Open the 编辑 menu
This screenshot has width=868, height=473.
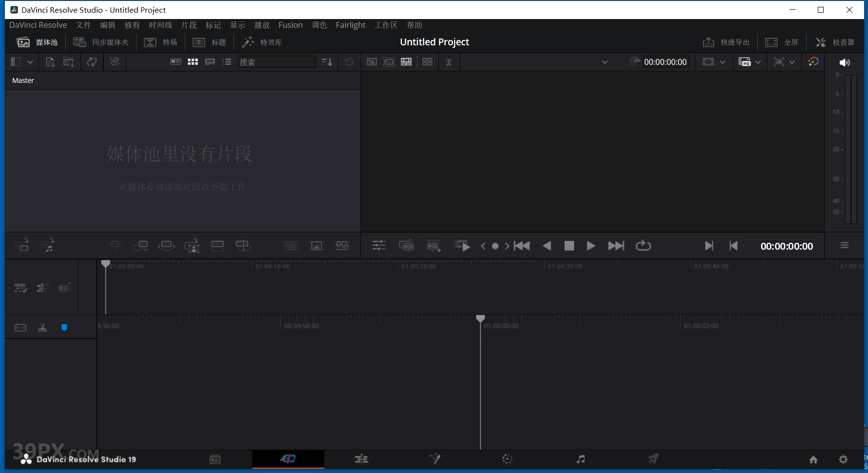(x=108, y=25)
